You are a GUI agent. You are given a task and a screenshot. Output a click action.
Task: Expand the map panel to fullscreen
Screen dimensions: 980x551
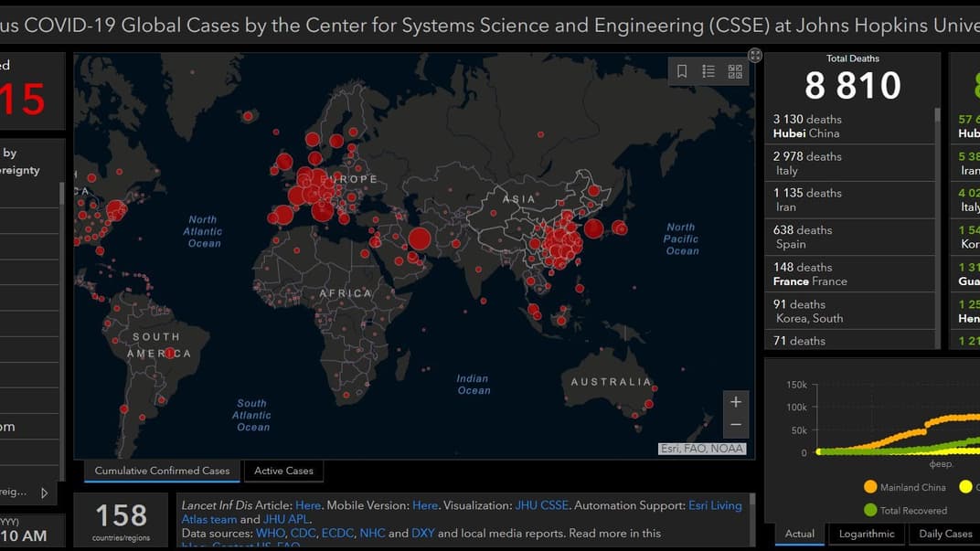[755, 55]
